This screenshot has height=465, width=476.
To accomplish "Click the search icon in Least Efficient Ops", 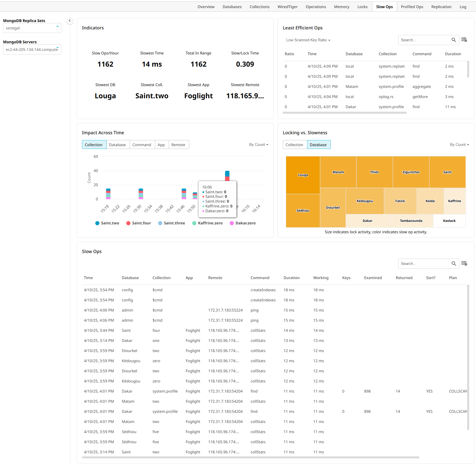I will point(453,40).
